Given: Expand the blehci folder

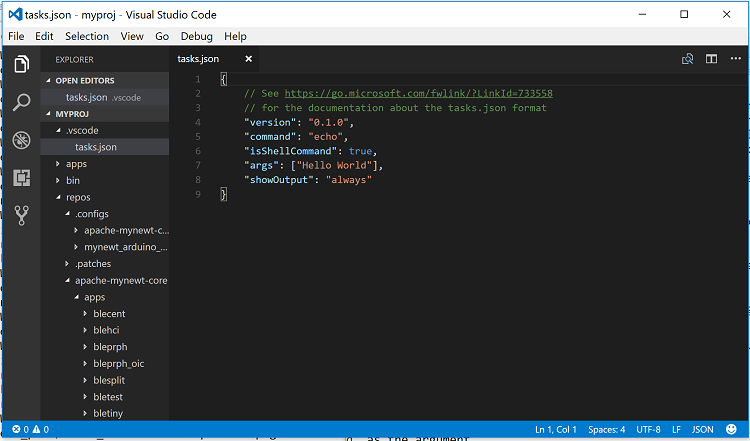Looking at the screenshot, I should 85,330.
